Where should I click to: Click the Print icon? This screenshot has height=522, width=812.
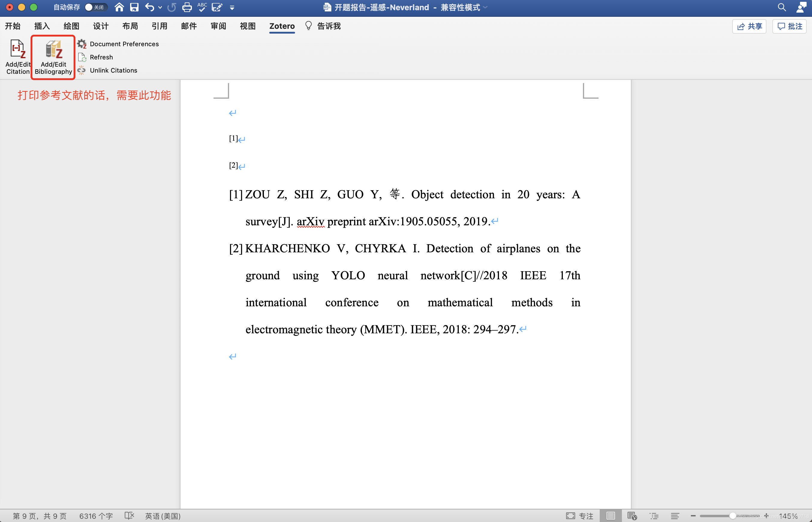point(187,7)
